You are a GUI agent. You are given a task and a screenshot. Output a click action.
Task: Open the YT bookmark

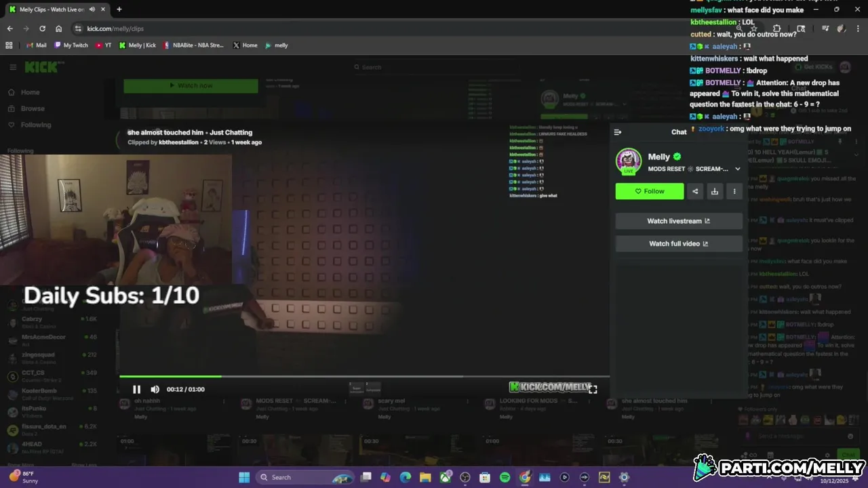104,45
